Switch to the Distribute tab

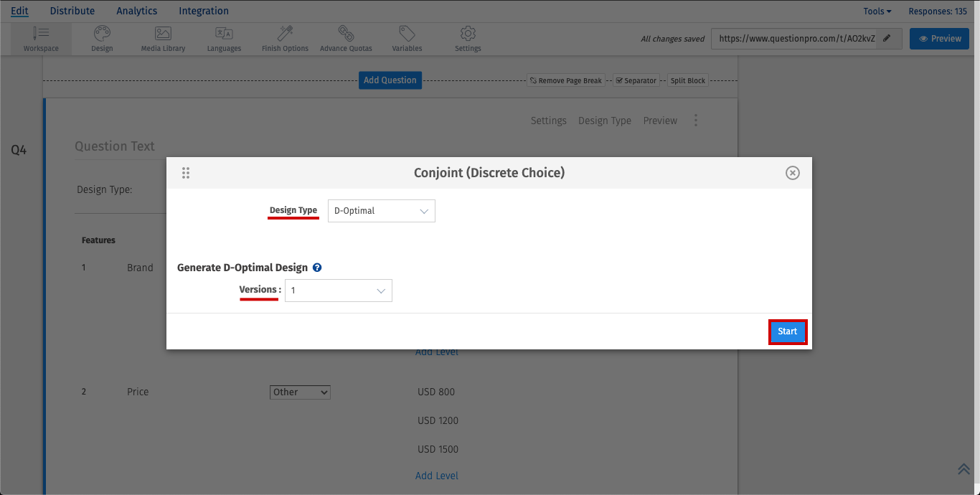(x=72, y=11)
